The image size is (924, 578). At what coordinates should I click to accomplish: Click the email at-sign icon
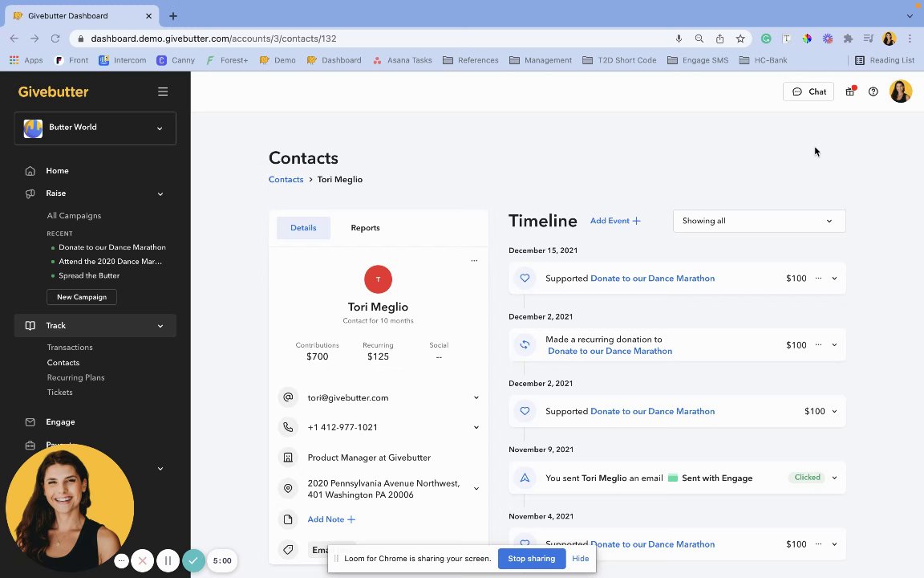point(288,397)
